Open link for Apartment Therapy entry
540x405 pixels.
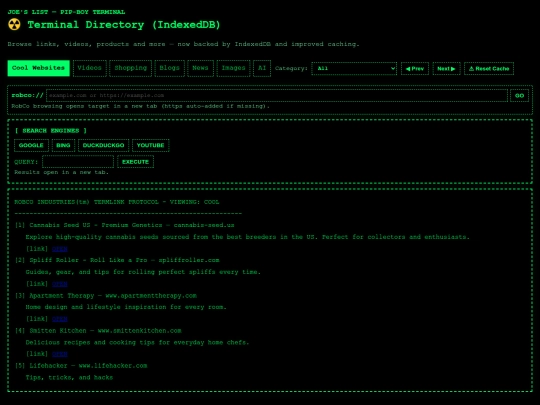click(x=60, y=319)
